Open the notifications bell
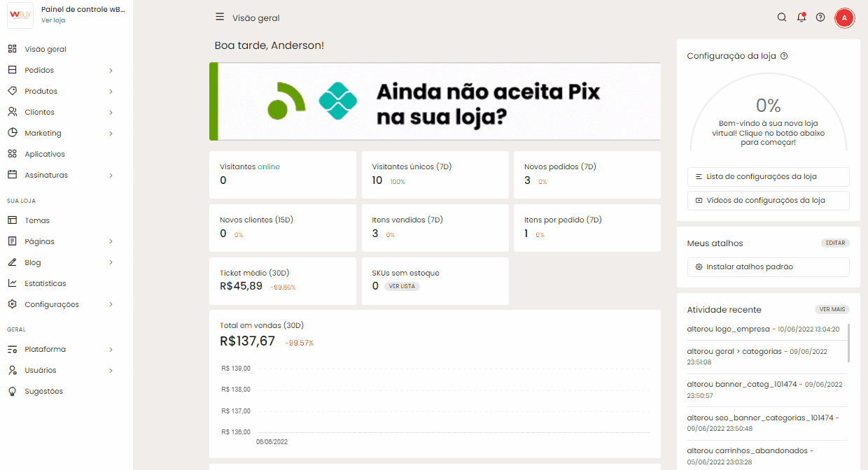Screen dimensions: 868x470 tap(801, 17)
